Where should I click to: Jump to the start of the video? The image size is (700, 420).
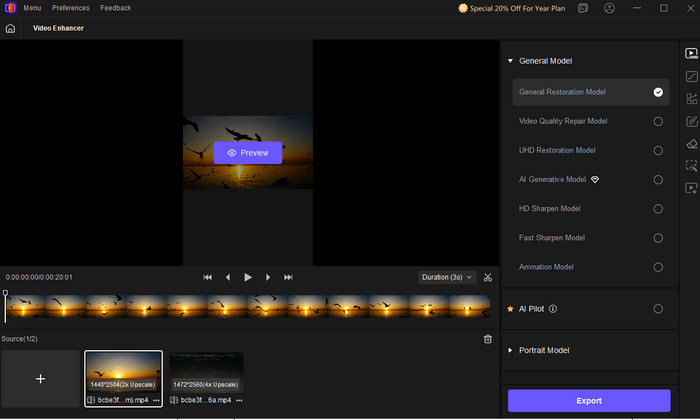click(208, 277)
